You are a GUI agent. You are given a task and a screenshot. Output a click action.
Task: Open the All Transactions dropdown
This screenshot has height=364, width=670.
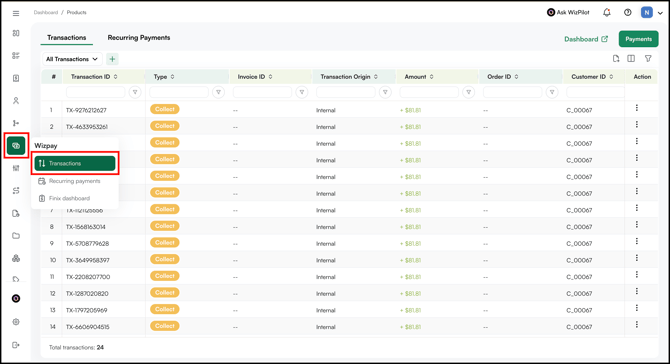72,59
